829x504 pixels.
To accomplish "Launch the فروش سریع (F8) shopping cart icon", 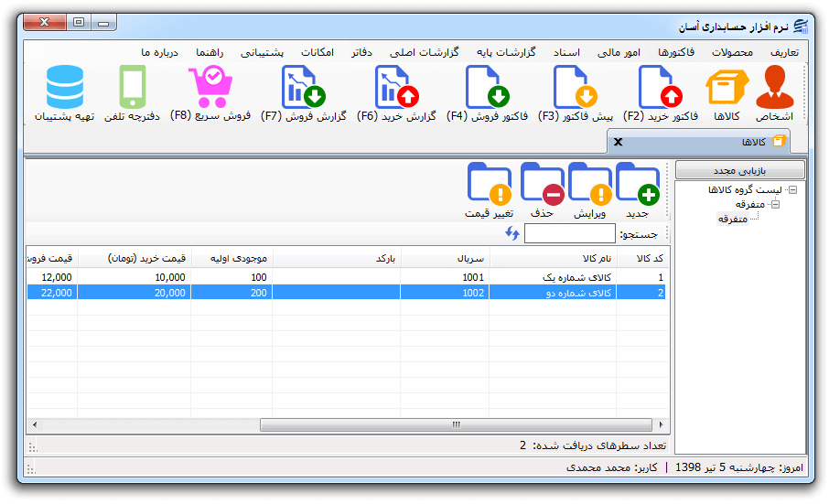I will coord(210,87).
